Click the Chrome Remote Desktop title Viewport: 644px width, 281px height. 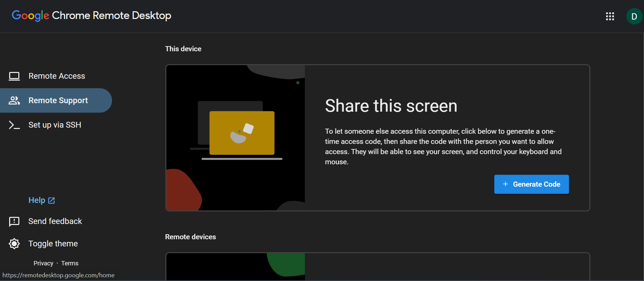click(111, 16)
